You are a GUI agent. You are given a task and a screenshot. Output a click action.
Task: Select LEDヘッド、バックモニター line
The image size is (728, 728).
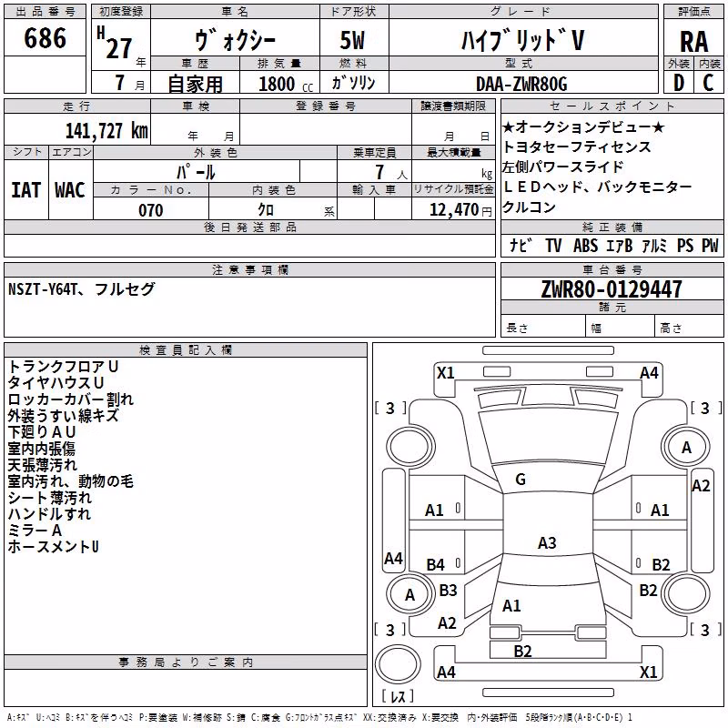[x=597, y=187]
